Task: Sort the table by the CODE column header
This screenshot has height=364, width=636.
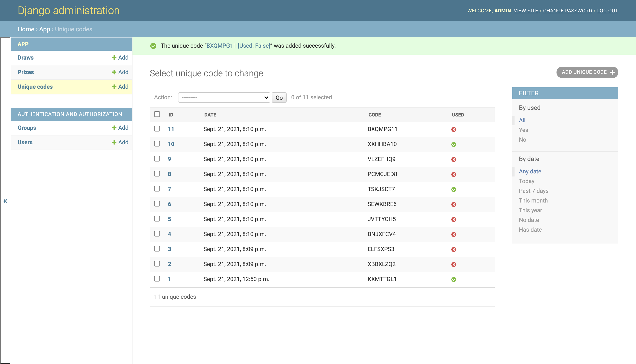Action: tap(375, 115)
